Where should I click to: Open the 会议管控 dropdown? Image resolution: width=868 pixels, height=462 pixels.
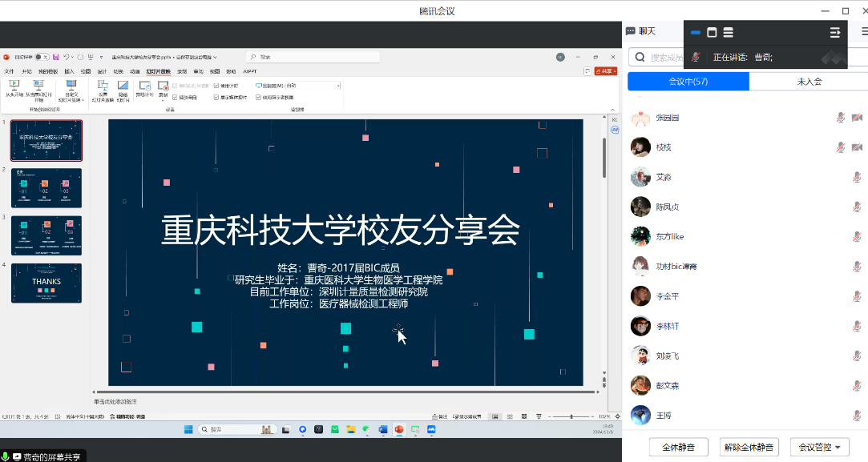[x=819, y=447]
